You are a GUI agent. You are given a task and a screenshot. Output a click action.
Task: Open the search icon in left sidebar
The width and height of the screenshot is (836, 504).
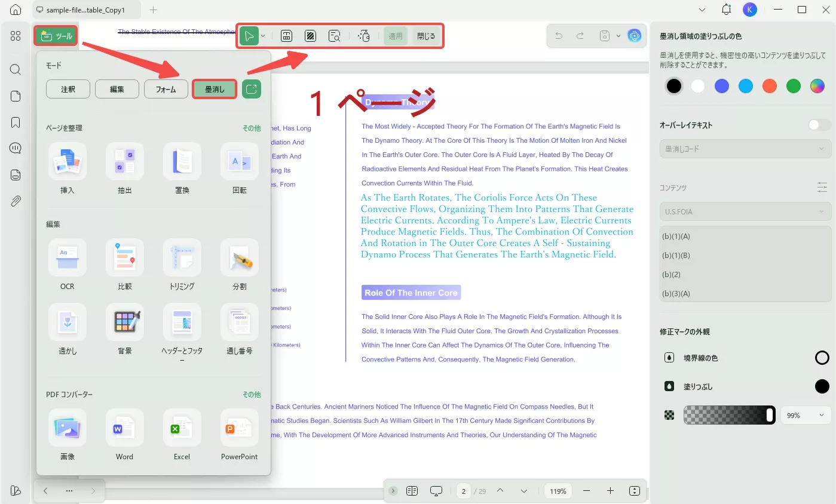tap(16, 69)
